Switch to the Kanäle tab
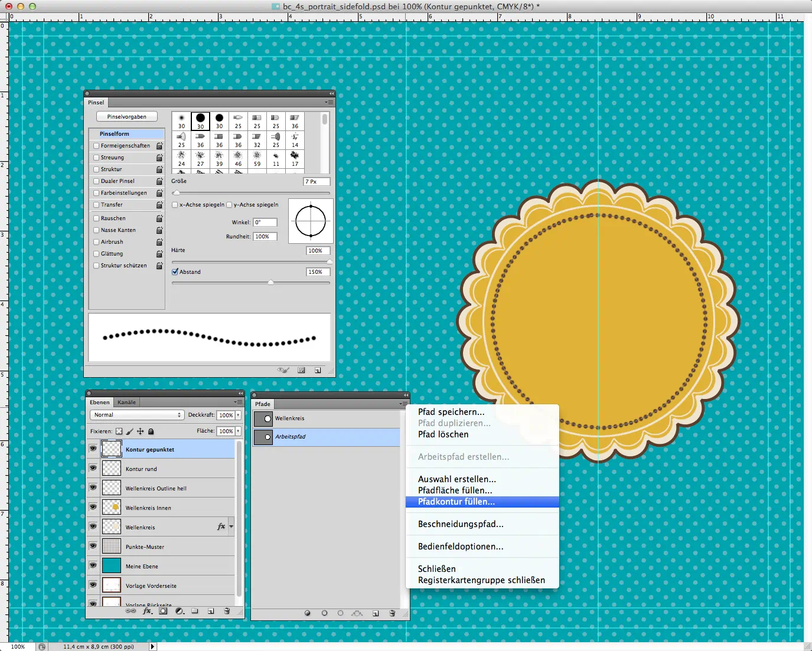The width and height of the screenshot is (812, 651). 126,403
